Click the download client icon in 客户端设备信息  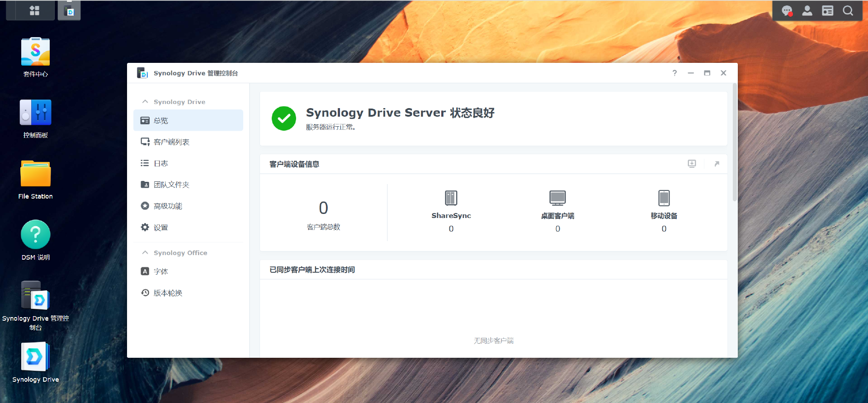(x=692, y=164)
